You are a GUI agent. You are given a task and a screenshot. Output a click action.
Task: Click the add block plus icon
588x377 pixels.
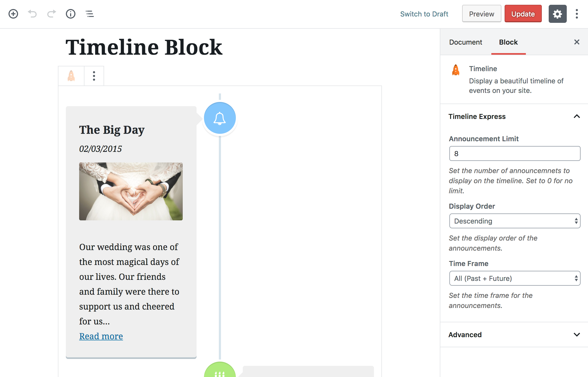(x=13, y=14)
